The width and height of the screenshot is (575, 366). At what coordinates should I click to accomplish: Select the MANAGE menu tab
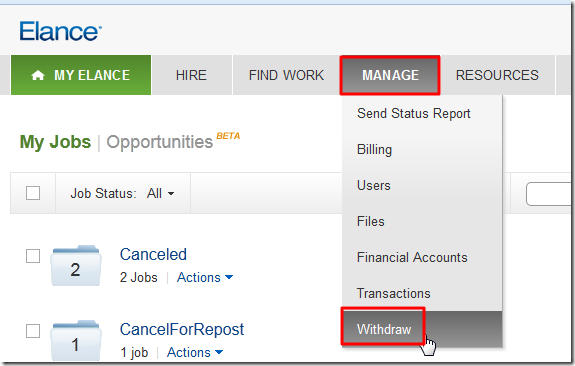point(390,75)
